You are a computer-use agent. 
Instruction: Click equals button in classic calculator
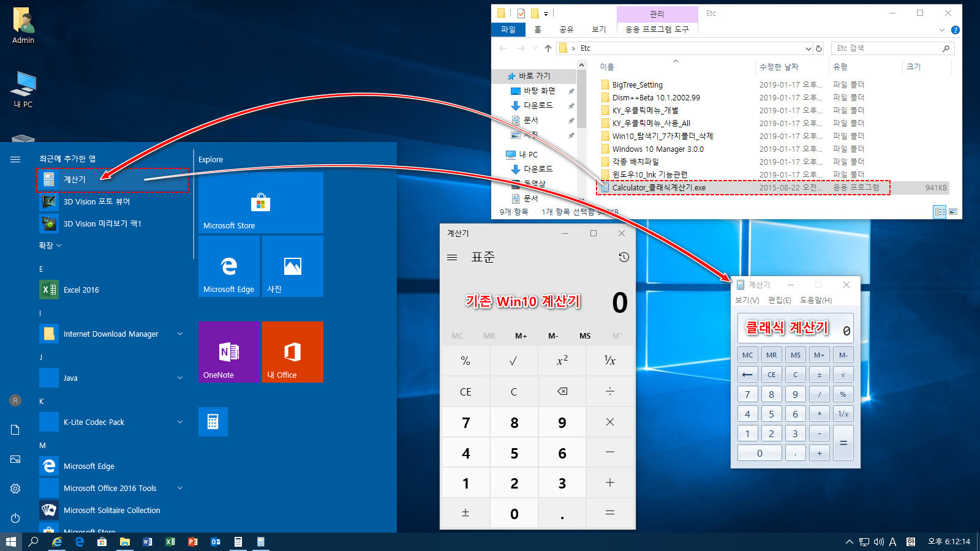pyautogui.click(x=843, y=443)
